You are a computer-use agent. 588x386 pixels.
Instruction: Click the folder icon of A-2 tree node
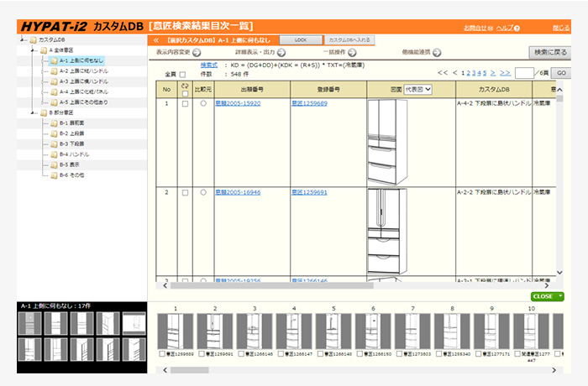coord(54,70)
